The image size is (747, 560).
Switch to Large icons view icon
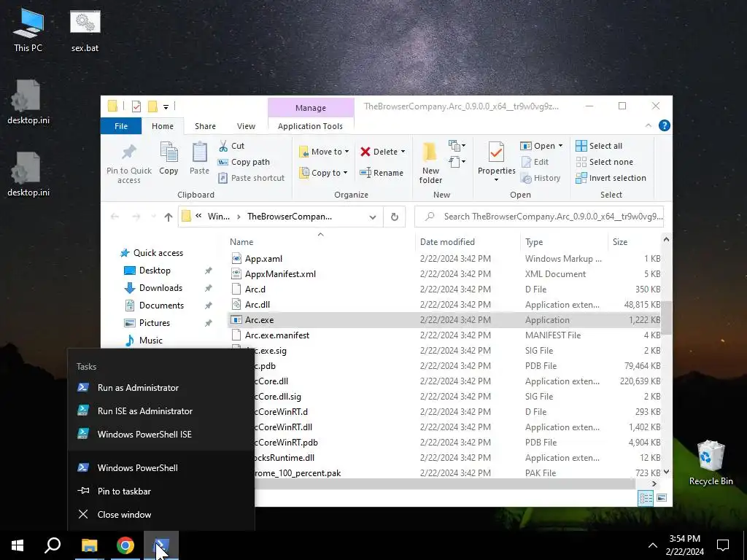tap(662, 498)
